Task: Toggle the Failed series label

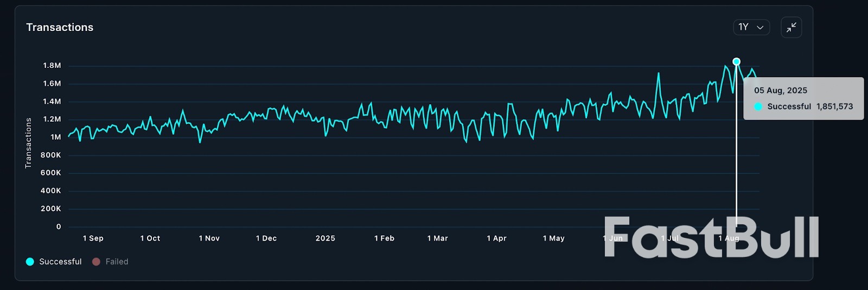Action: (x=117, y=262)
